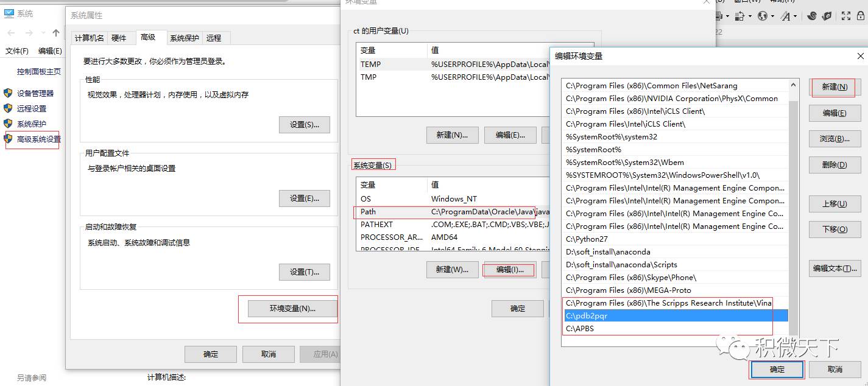Screen dimensions: 868x386
Task: Open the 编辑(E) menu in System window
Action: [50, 51]
